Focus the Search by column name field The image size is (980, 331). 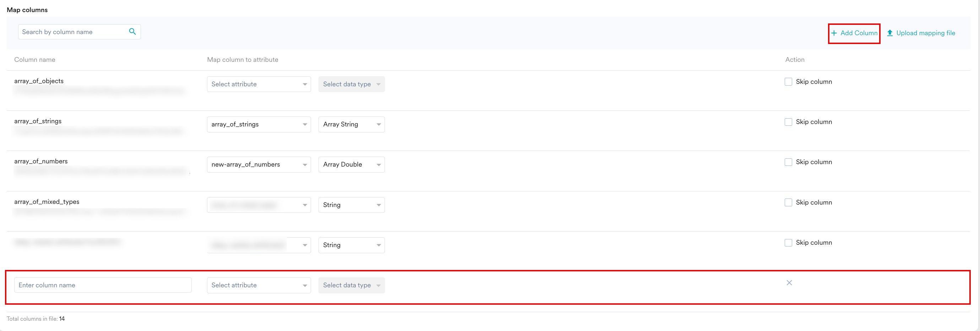tap(72, 32)
